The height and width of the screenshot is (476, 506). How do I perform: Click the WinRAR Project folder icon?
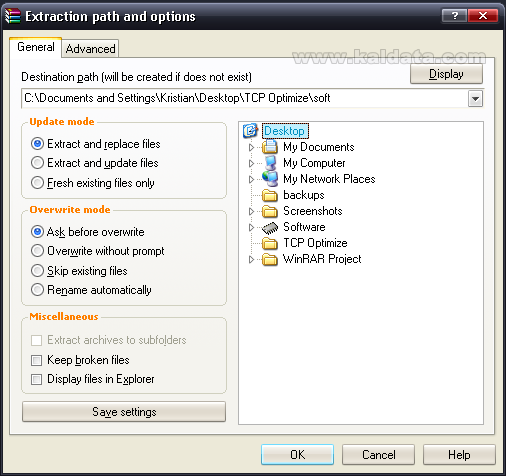click(x=270, y=259)
